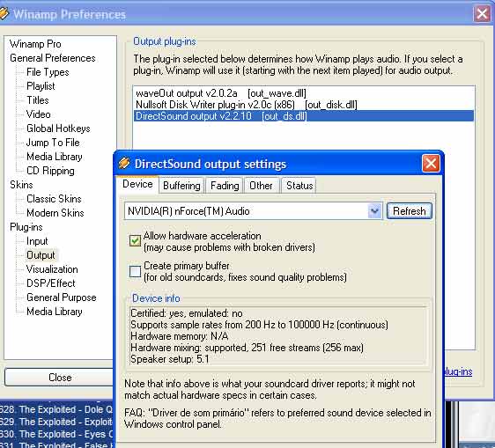Select playlist entry 629 The Exploited - Exploit
Image resolution: width=495 pixels, height=448 pixels.
56,422
